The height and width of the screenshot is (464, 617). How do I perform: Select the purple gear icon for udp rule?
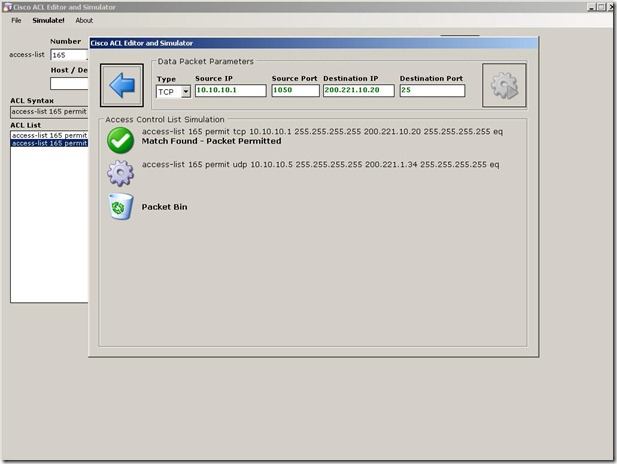tap(120, 173)
